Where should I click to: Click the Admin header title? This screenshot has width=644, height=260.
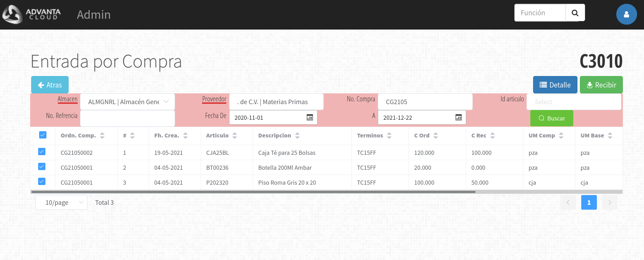(94, 15)
